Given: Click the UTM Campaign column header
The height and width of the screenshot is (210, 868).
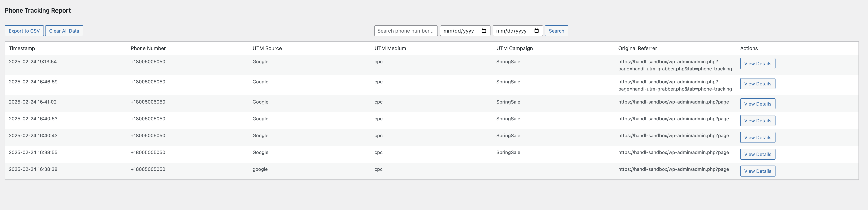Looking at the screenshot, I should click(x=515, y=48).
